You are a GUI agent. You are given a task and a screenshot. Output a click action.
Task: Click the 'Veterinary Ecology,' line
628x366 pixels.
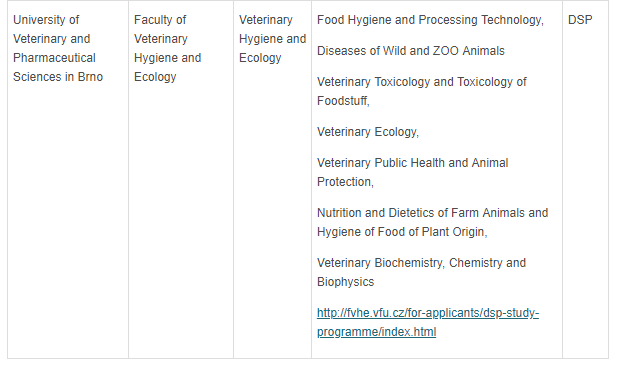click(x=368, y=132)
